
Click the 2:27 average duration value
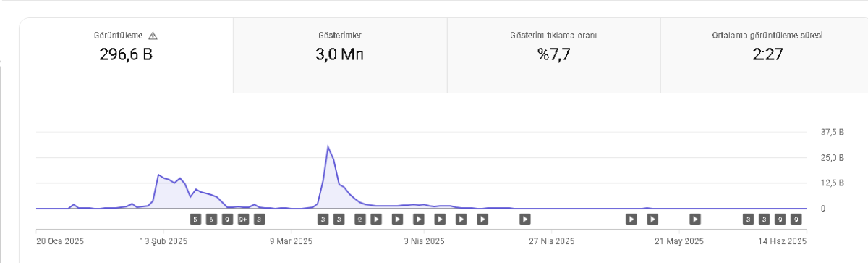767,54
